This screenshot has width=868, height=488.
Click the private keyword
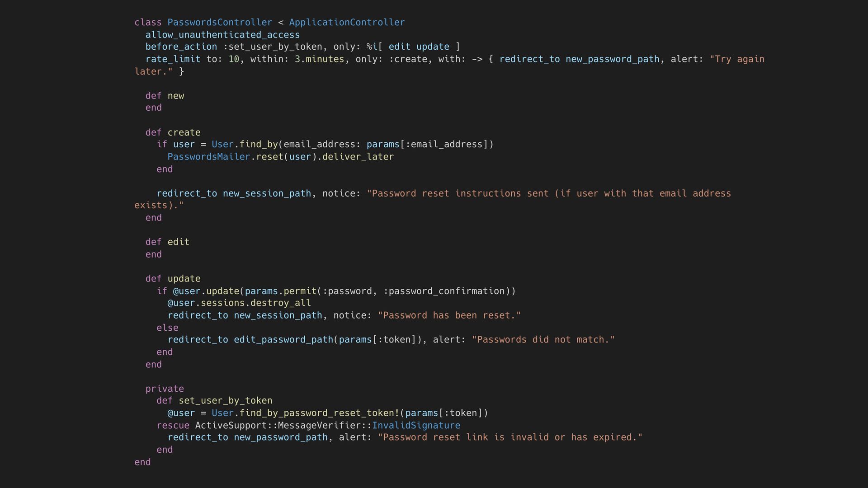click(x=165, y=389)
